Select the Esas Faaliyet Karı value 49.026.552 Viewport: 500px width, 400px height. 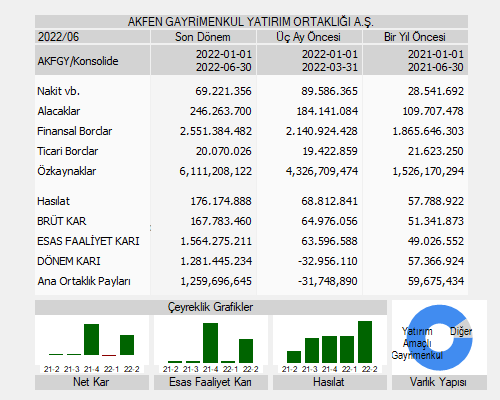click(x=436, y=241)
